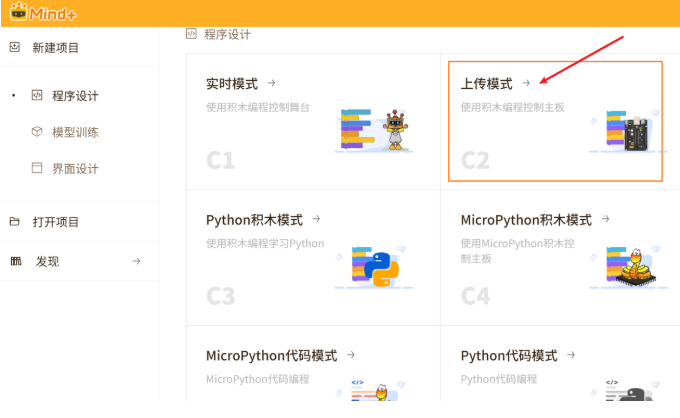Click the 新建项目 icon in sidebar
680x418 pixels.
tap(15, 47)
